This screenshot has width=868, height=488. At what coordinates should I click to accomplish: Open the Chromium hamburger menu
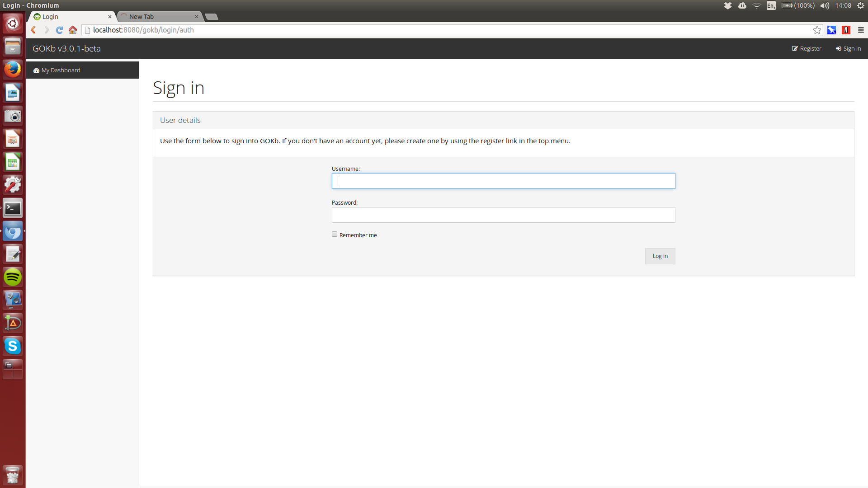(x=861, y=30)
